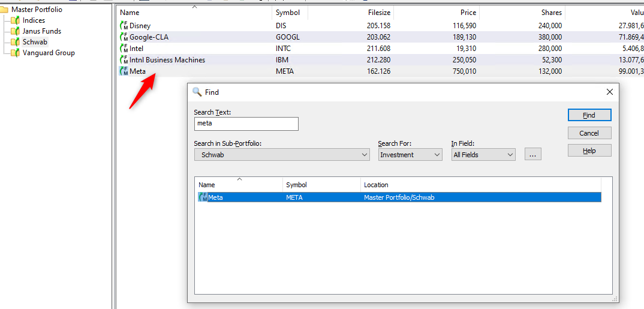
Task: Select Indices in the portfolio tree
Action: pos(34,20)
